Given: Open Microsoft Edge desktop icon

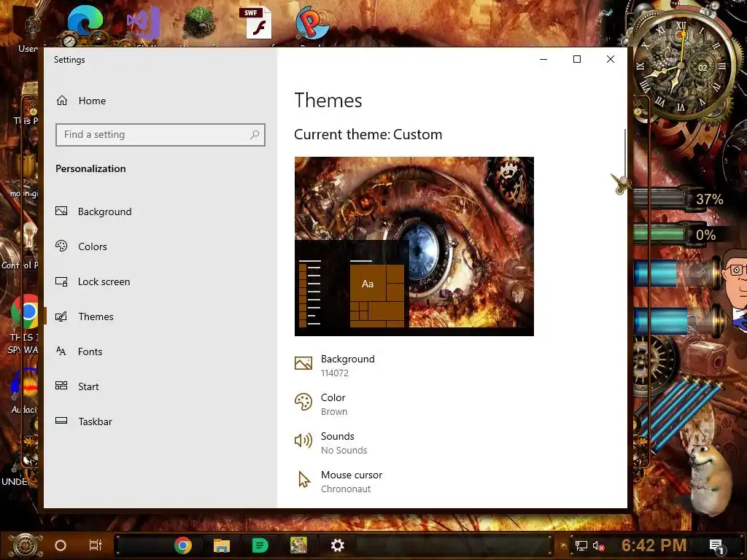Looking at the screenshot, I should 85,23.
